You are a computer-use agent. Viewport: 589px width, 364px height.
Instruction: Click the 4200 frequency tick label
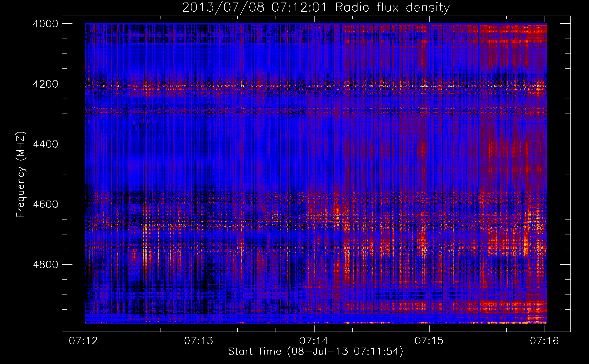[x=46, y=84]
